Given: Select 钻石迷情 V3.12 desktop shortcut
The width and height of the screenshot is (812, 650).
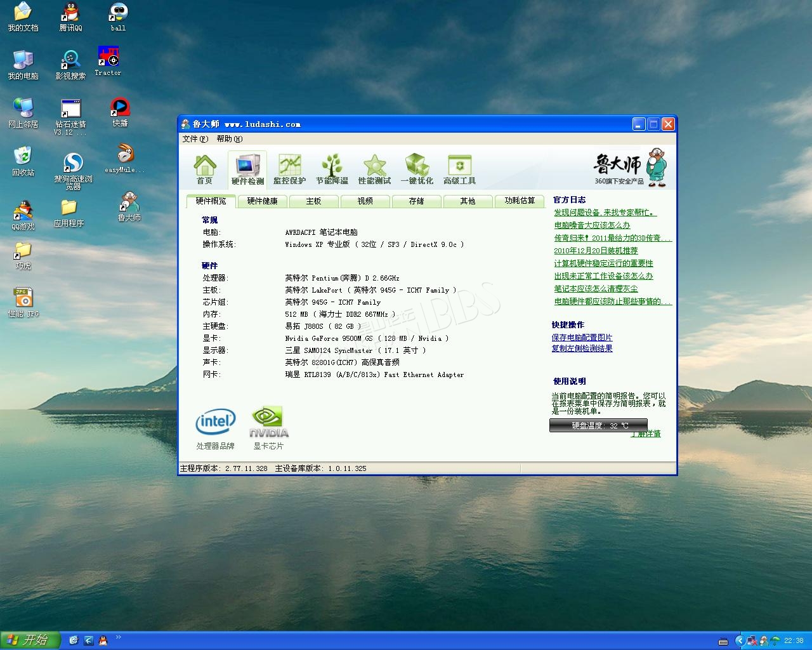Looking at the screenshot, I should [70, 117].
